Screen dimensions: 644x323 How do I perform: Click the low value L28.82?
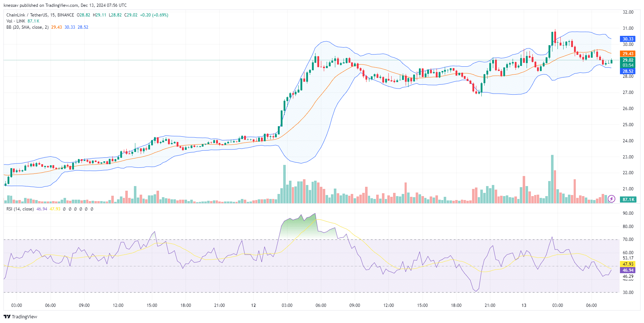tap(115, 15)
